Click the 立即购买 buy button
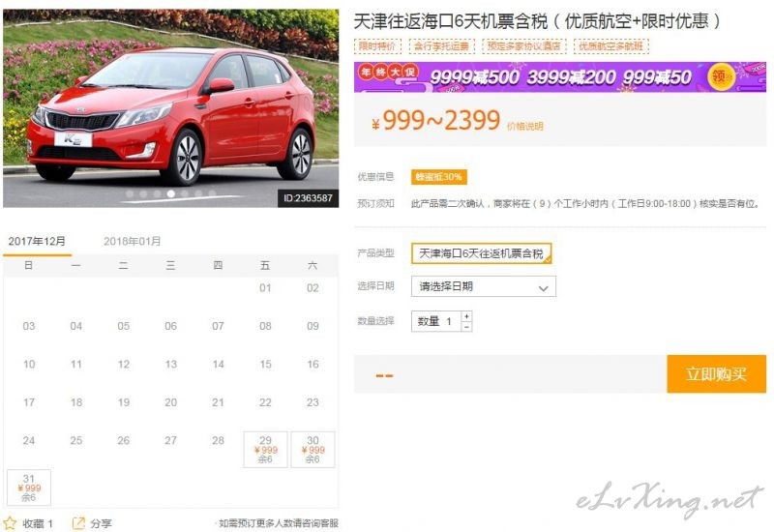774x532 pixels. [716, 374]
